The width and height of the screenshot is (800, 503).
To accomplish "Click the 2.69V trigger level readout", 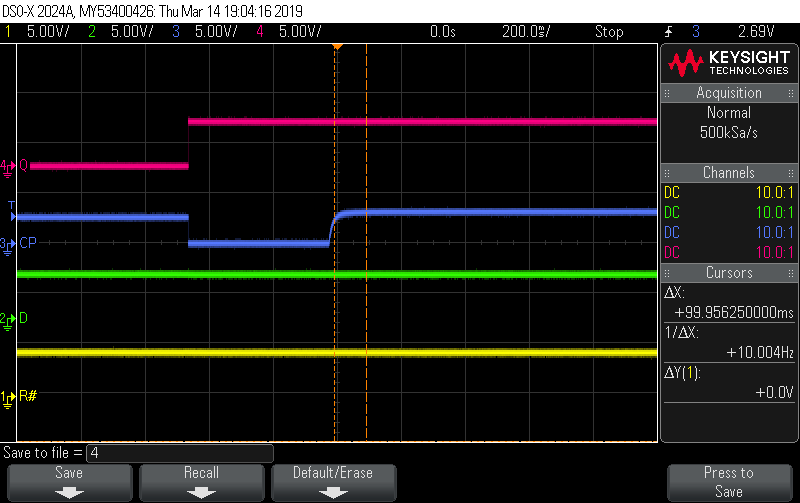I will pos(756,32).
